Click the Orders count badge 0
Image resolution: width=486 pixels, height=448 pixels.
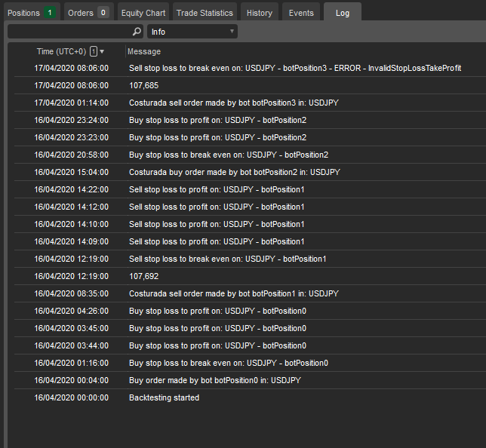click(x=103, y=13)
